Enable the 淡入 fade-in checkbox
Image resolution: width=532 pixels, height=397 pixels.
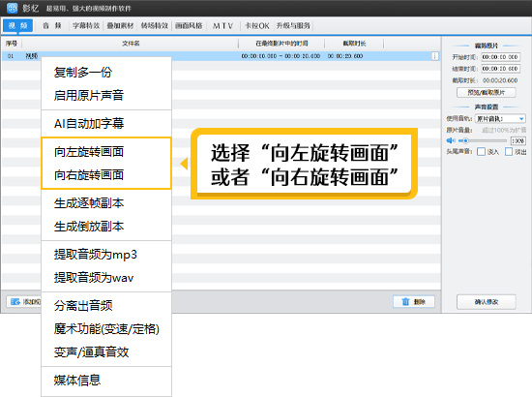tap(481, 151)
